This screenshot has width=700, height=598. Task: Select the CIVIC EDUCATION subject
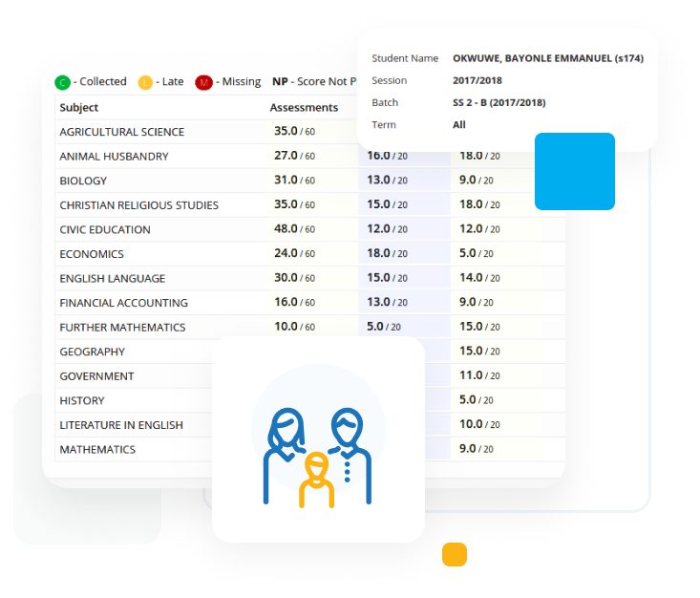[309, 229]
